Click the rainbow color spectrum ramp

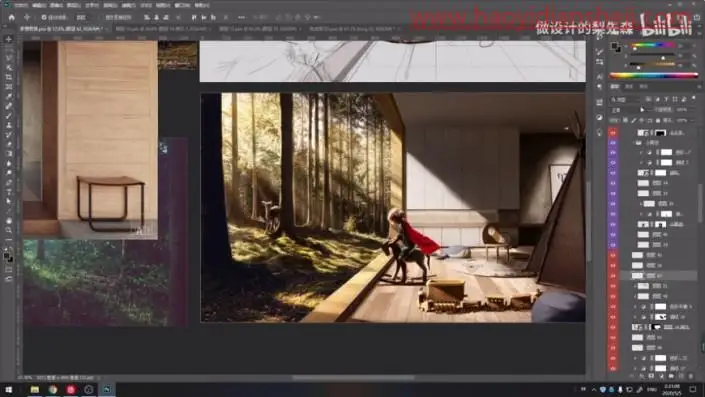[x=653, y=75]
